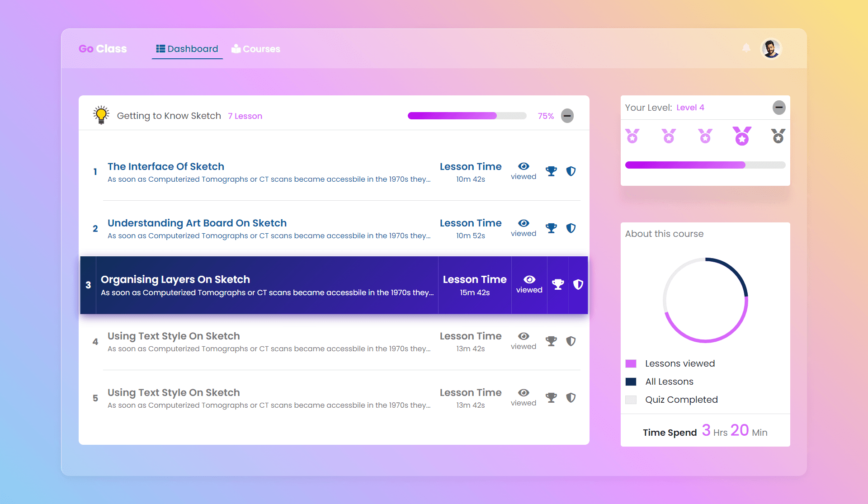Click the shield icon on lesson 4
The width and height of the screenshot is (868, 504).
pyautogui.click(x=571, y=341)
